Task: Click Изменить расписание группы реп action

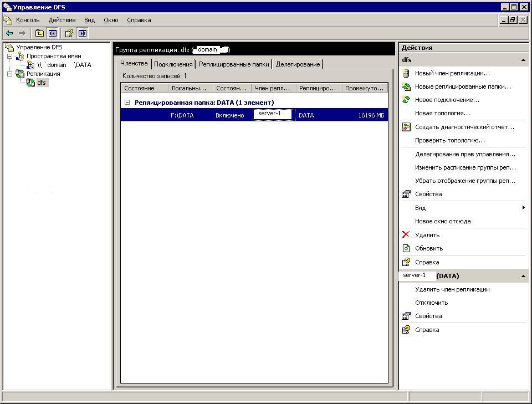Action: [465, 167]
